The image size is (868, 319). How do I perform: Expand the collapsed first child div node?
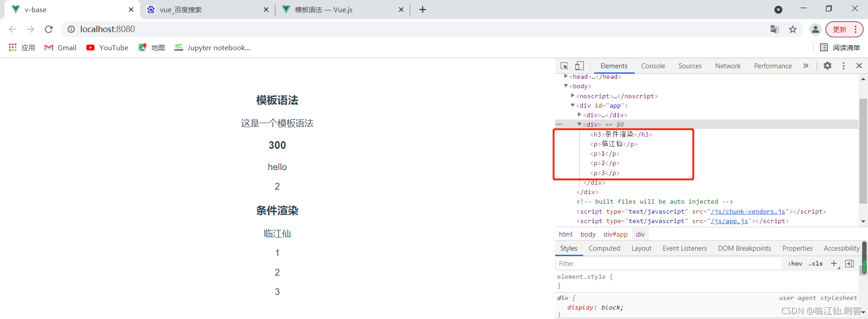(x=579, y=114)
